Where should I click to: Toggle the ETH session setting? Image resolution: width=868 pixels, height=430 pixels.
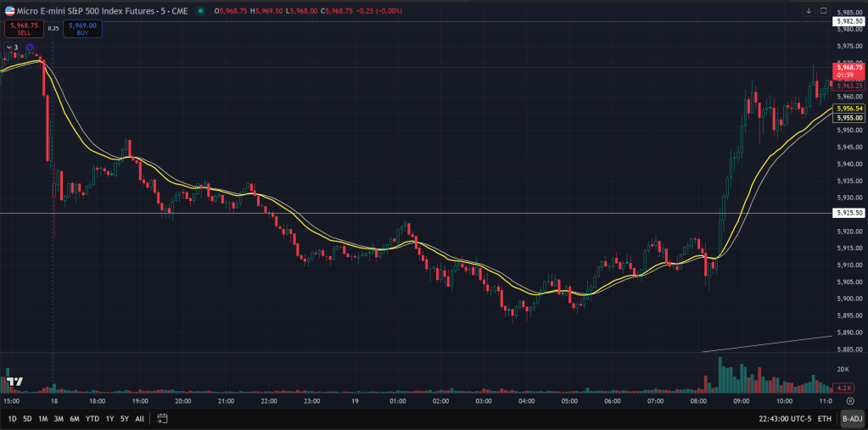825,418
